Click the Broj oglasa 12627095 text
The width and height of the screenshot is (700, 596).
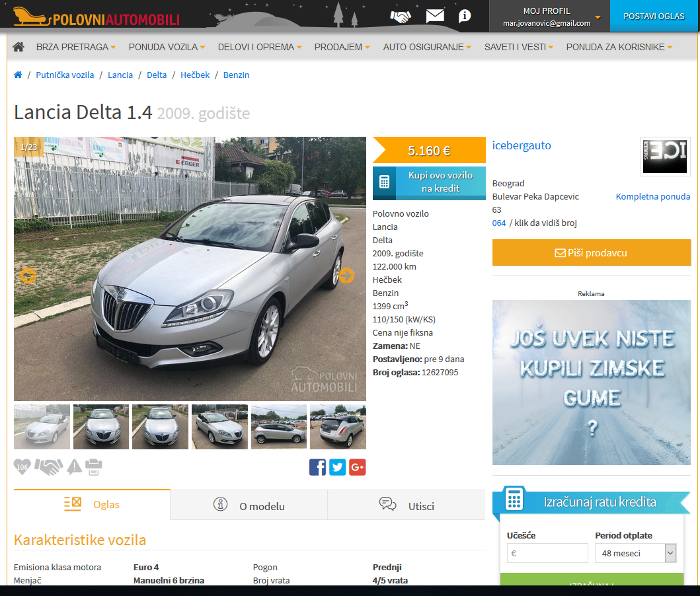pos(416,373)
